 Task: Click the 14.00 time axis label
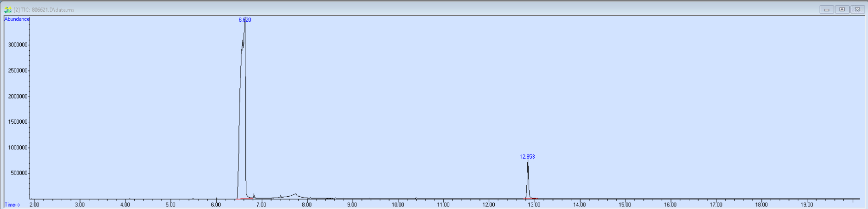[x=580, y=205]
